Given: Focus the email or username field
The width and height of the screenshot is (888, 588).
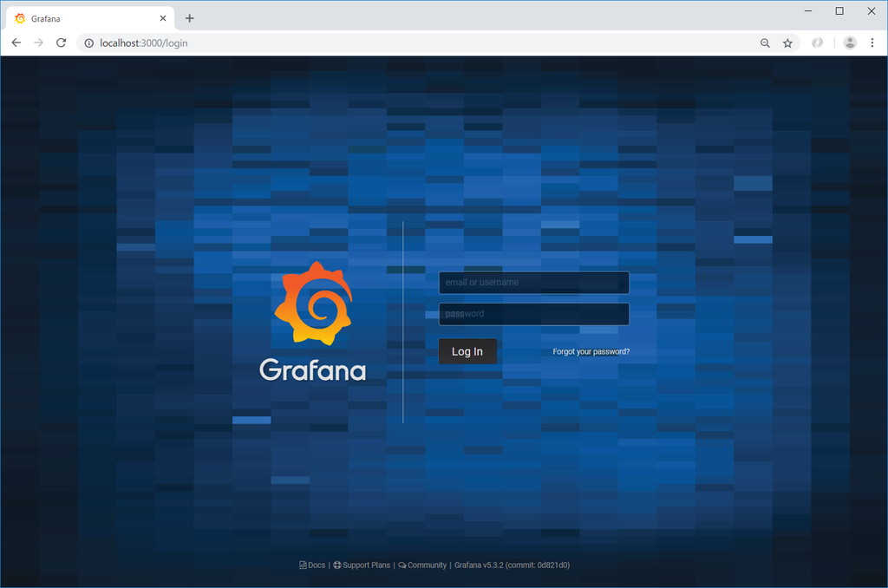Looking at the screenshot, I should pyautogui.click(x=534, y=283).
